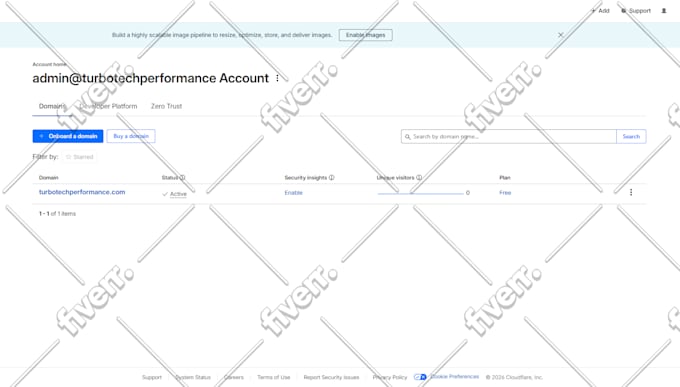680x387 pixels.
Task: Open account options three-dot menu
Action: (278, 79)
